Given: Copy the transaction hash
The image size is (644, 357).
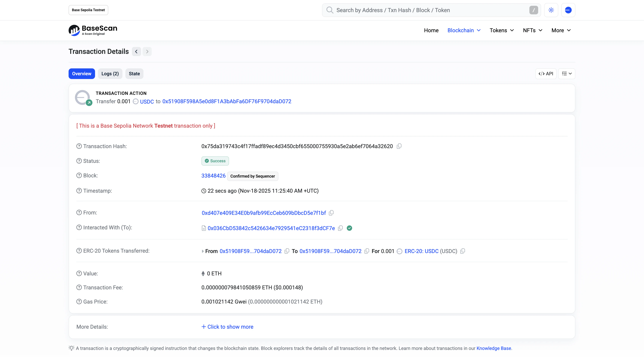Looking at the screenshot, I should click(x=399, y=146).
